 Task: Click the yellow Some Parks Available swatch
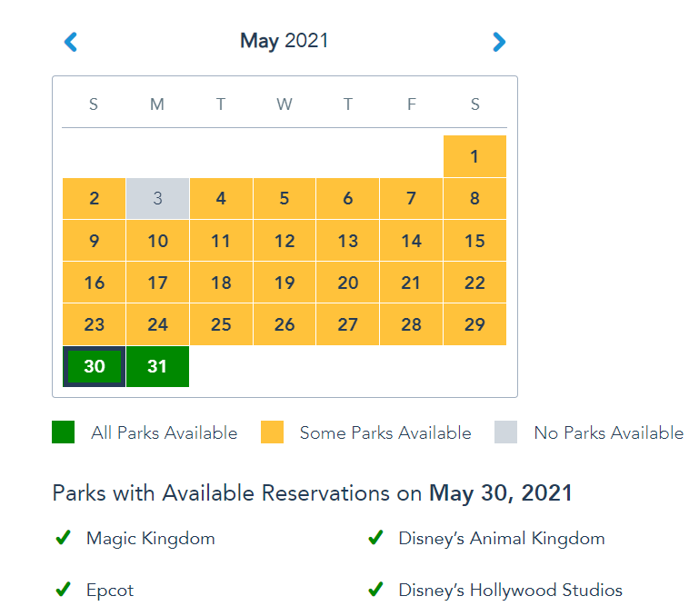pyautogui.click(x=272, y=432)
